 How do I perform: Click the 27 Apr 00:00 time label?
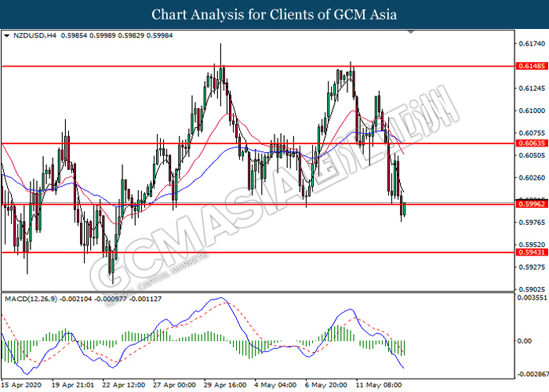point(175,385)
